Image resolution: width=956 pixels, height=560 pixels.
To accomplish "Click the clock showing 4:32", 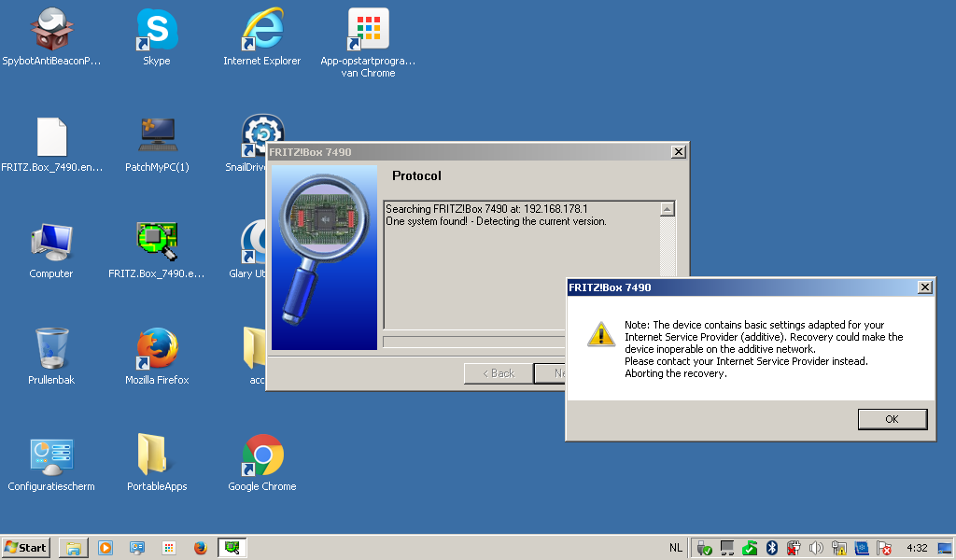I will click(x=917, y=548).
